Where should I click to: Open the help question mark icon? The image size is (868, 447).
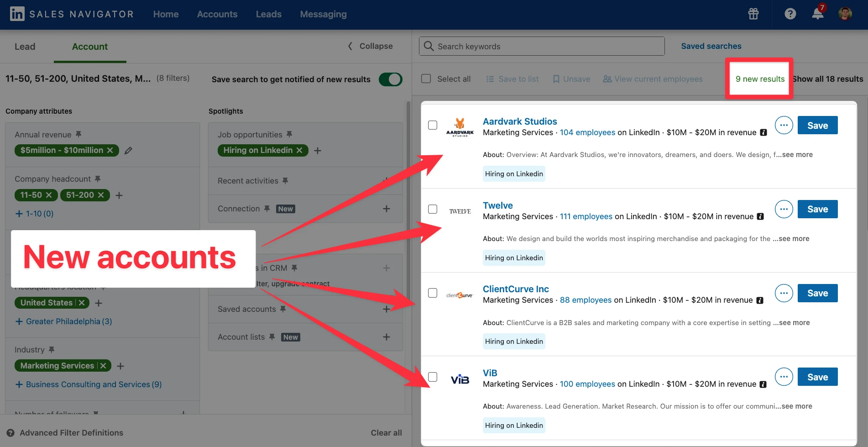(x=790, y=14)
